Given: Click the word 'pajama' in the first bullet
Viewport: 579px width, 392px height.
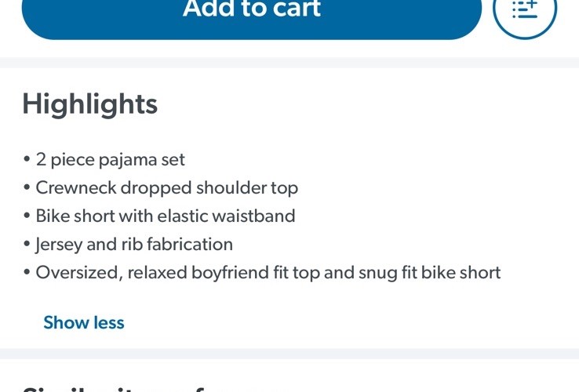Looking at the screenshot, I should [126, 160].
